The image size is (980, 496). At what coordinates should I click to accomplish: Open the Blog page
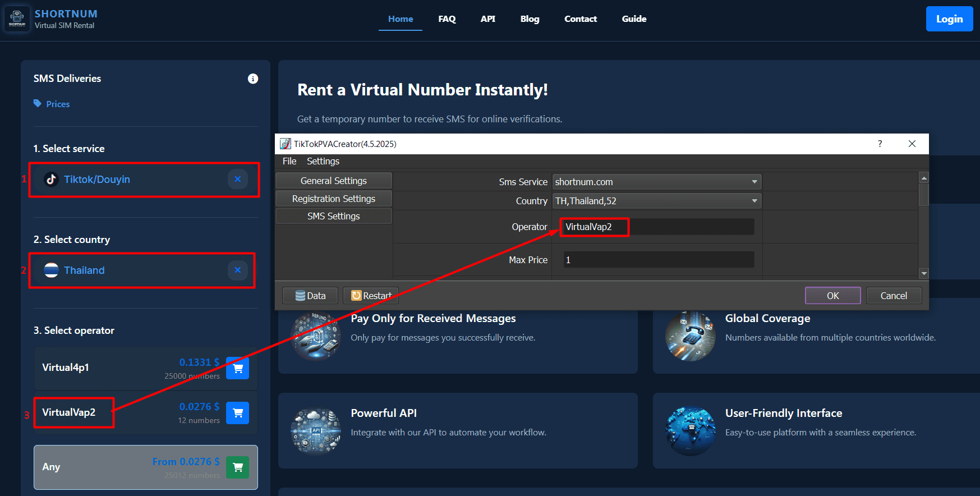pyautogui.click(x=530, y=19)
